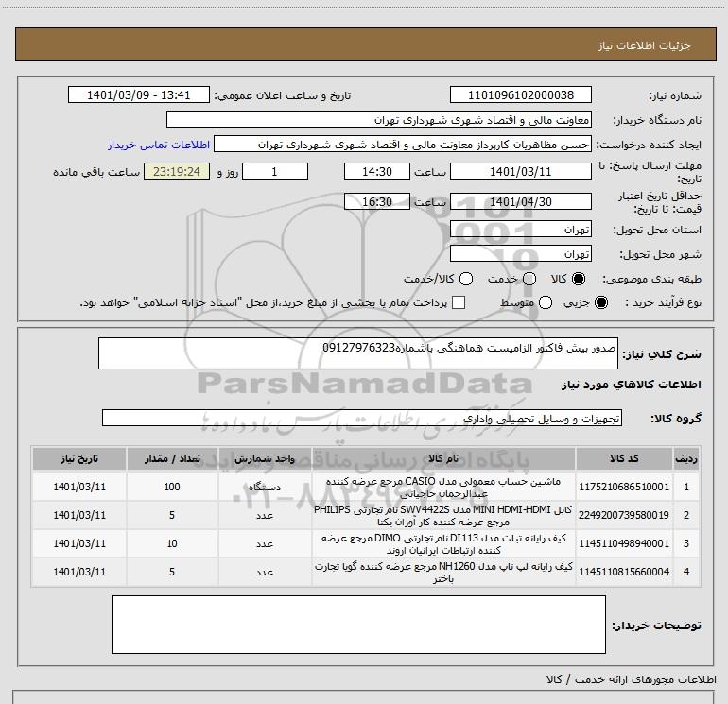Click the remaining days field showing 1

(x=275, y=171)
